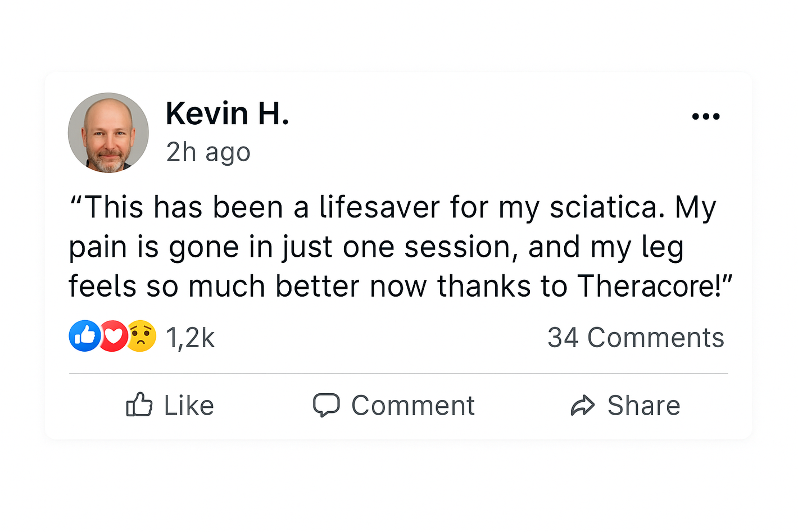798x532 pixels.
Task: Click the yellow worried-face reaction emoji
Action: pos(142,336)
